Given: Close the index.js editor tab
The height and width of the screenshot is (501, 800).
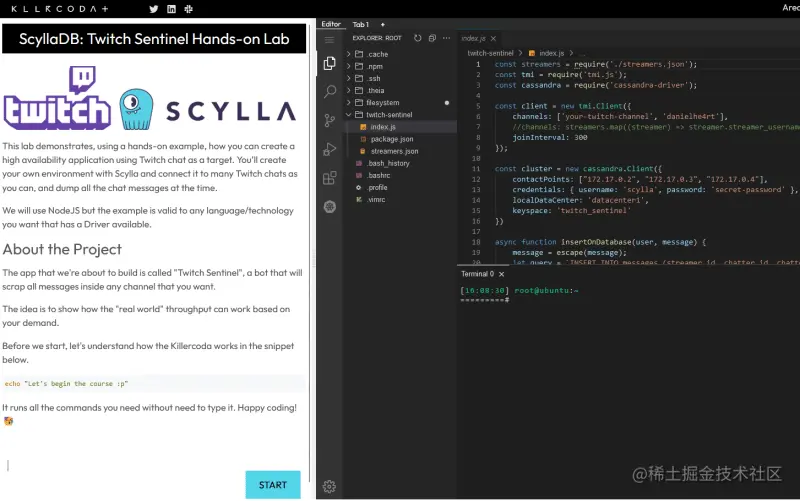Looking at the screenshot, I should (x=493, y=39).
